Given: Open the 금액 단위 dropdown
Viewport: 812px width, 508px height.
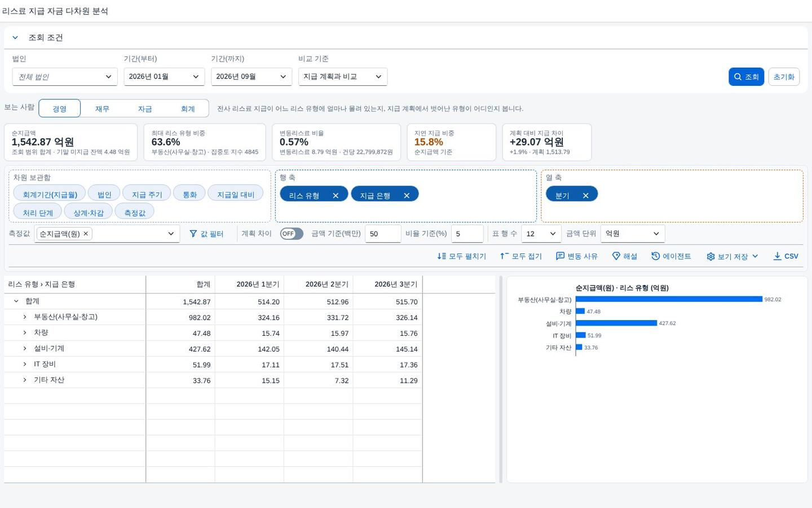Looking at the screenshot, I should click(633, 234).
